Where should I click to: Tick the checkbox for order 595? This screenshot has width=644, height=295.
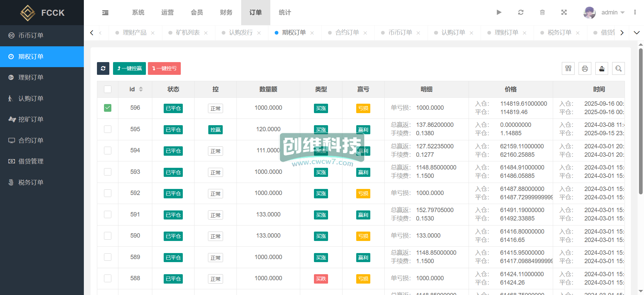tap(108, 129)
